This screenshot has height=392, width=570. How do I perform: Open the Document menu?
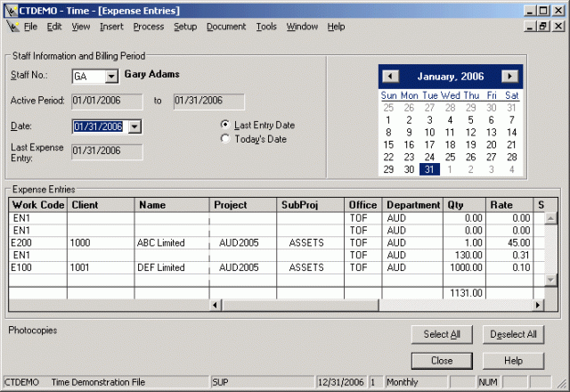click(x=226, y=27)
